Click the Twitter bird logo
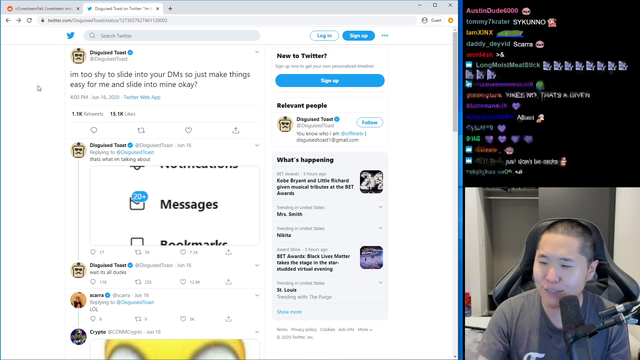 tap(71, 36)
